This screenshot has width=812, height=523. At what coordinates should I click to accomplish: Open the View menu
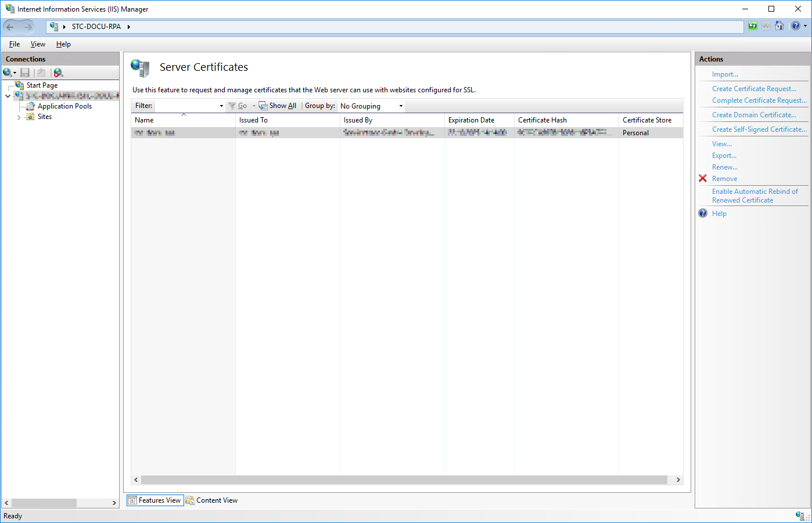pos(38,44)
